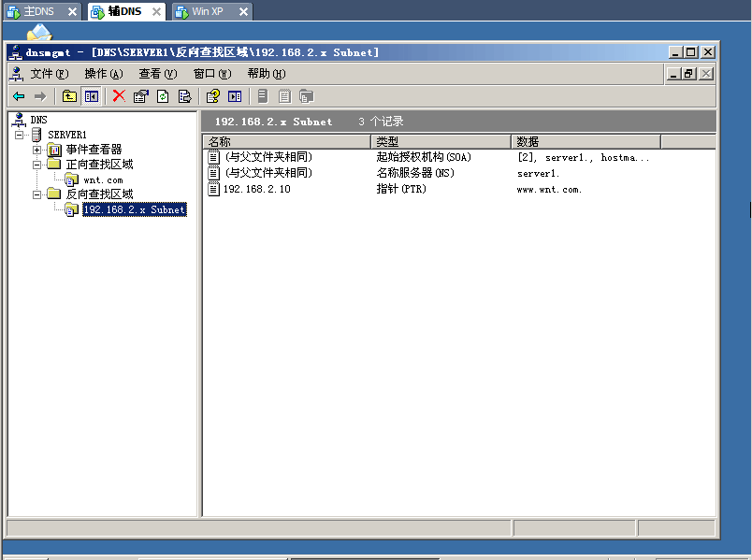Switch to the 主DNS tab

coord(38,11)
